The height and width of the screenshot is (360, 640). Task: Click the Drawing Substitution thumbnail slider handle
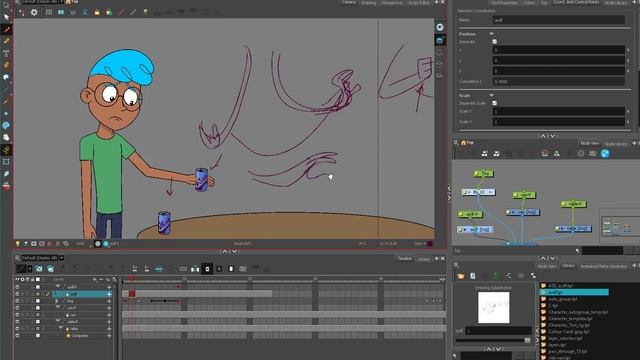click(x=527, y=340)
